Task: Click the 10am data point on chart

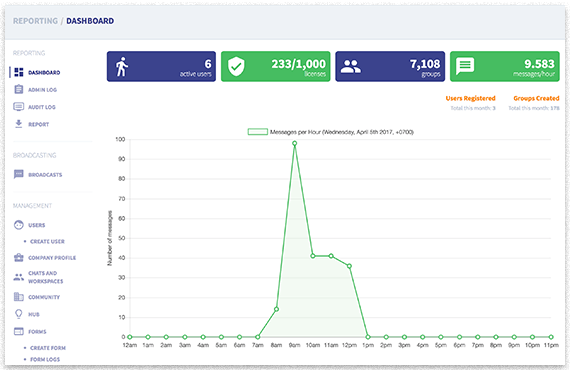Action: [x=313, y=256]
